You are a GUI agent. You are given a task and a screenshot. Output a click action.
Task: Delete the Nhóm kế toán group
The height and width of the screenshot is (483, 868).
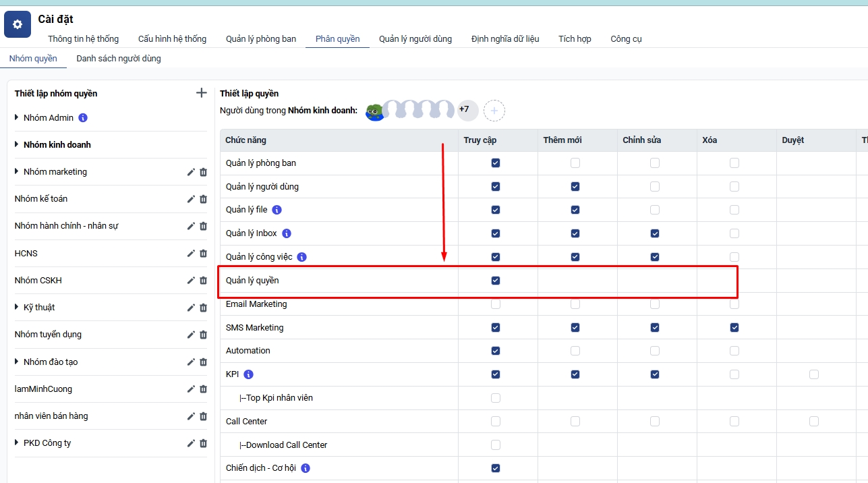point(203,199)
